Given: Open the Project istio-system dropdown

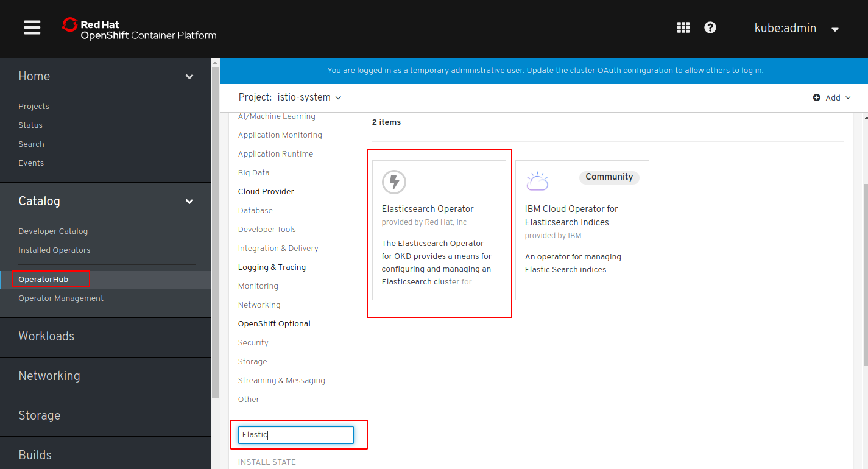Looking at the screenshot, I should (x=290, y=97).
